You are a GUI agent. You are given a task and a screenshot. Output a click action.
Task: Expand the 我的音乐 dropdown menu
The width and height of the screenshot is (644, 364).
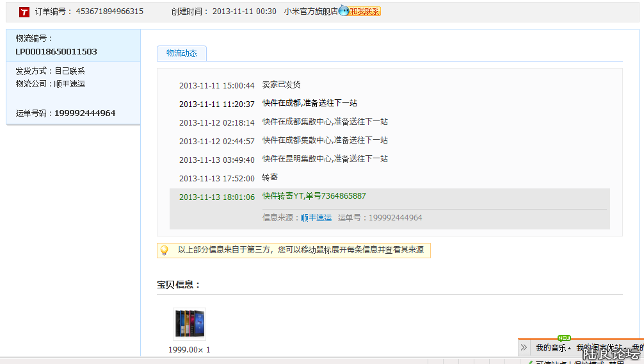click(x=552, y=348)
